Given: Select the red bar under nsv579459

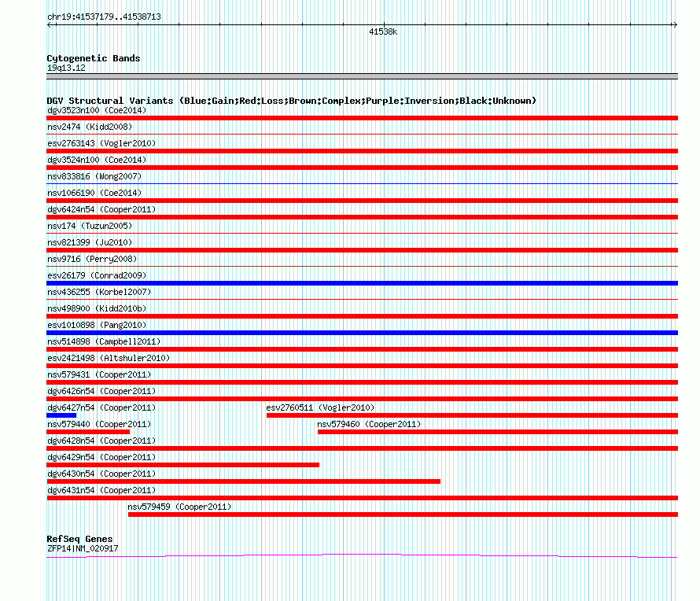Looking at the screenshot, I should click(403, 514).
